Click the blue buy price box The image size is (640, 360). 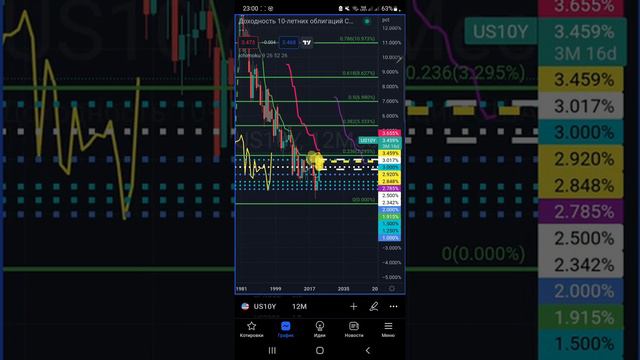[x=289, y=42]
